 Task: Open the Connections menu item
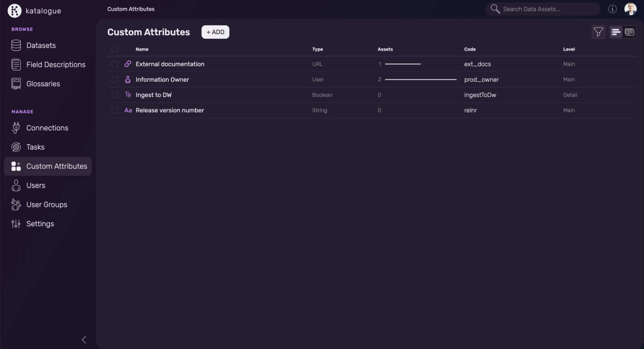coord(48,128)
